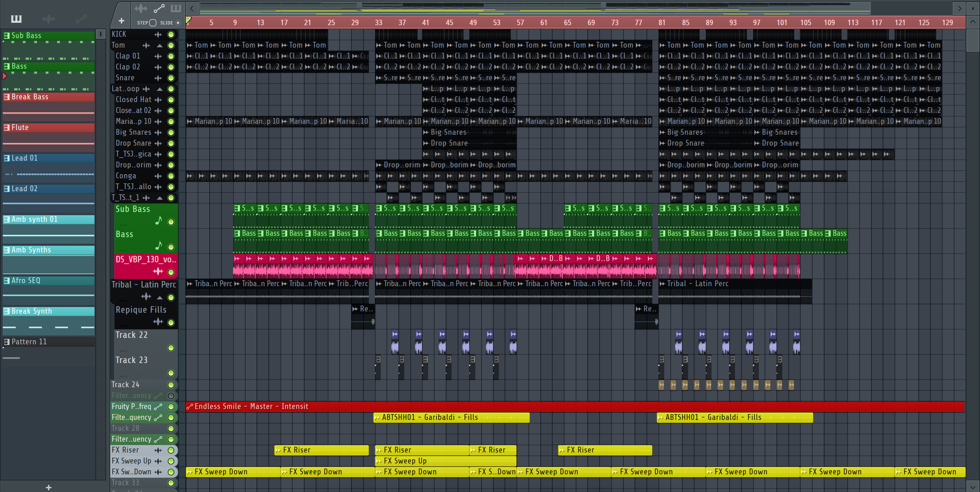Select the pattern clip focus piano icon
Screen dimensions: 980x492
176,8
